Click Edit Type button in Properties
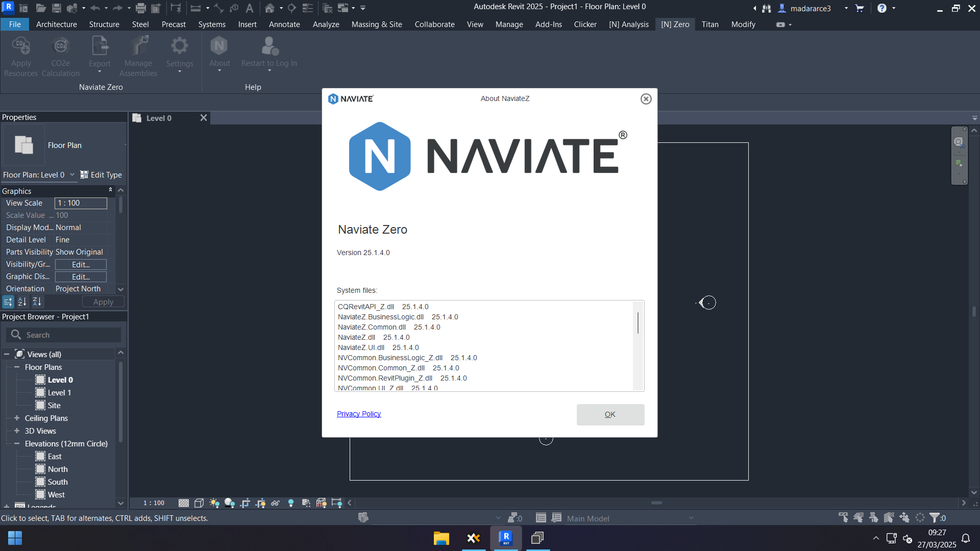This screenshot has height=551, width=980. (x=101, y=174)
